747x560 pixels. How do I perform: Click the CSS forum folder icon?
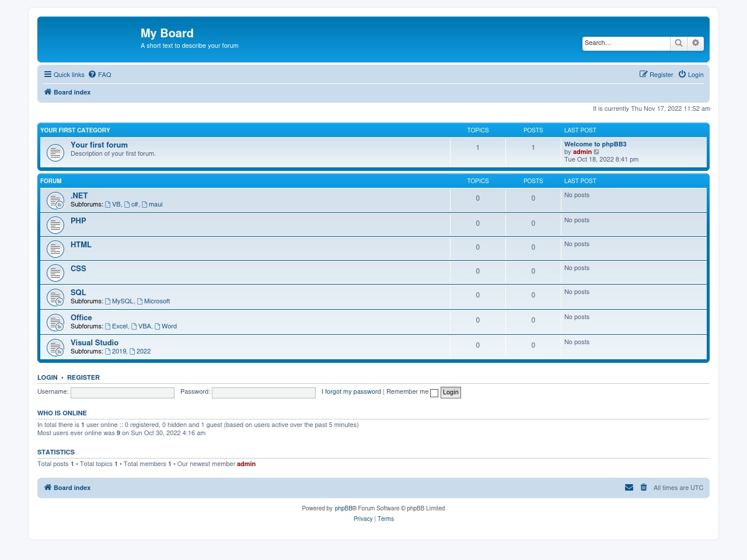click(x=55, y=272)
